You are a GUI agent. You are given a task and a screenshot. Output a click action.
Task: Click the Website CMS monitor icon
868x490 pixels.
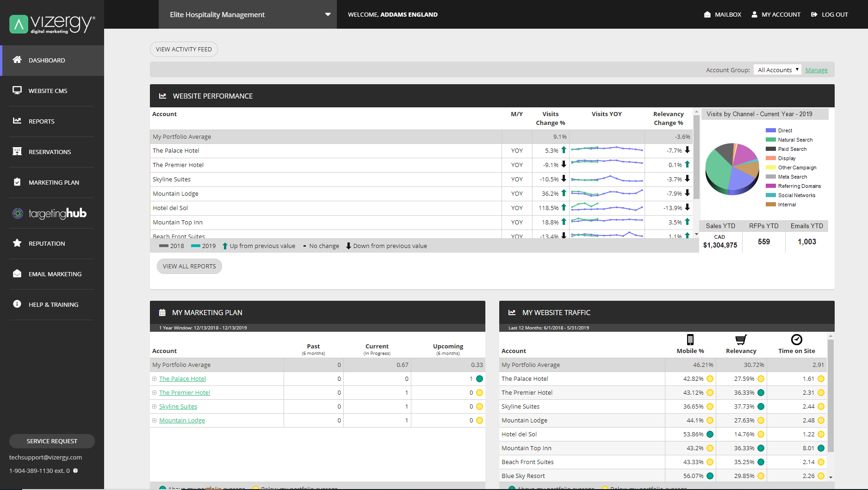pos(17,90)
